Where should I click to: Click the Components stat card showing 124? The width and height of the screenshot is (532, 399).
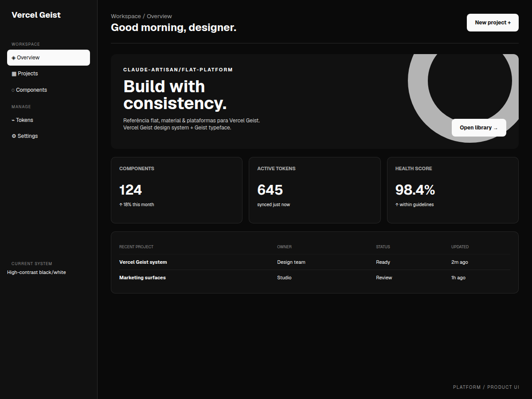pos(176,190)
